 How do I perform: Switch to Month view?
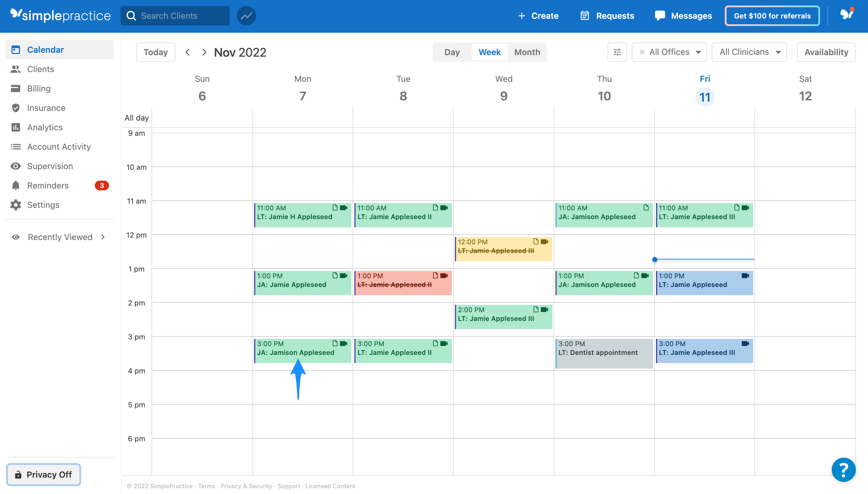tap(527, 52)
